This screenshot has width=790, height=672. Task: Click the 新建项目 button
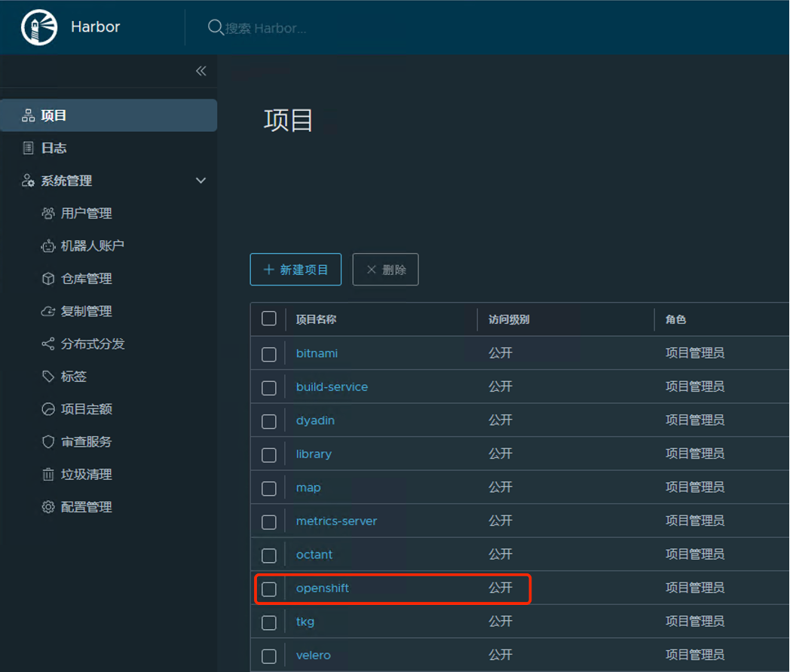point(295,269)
